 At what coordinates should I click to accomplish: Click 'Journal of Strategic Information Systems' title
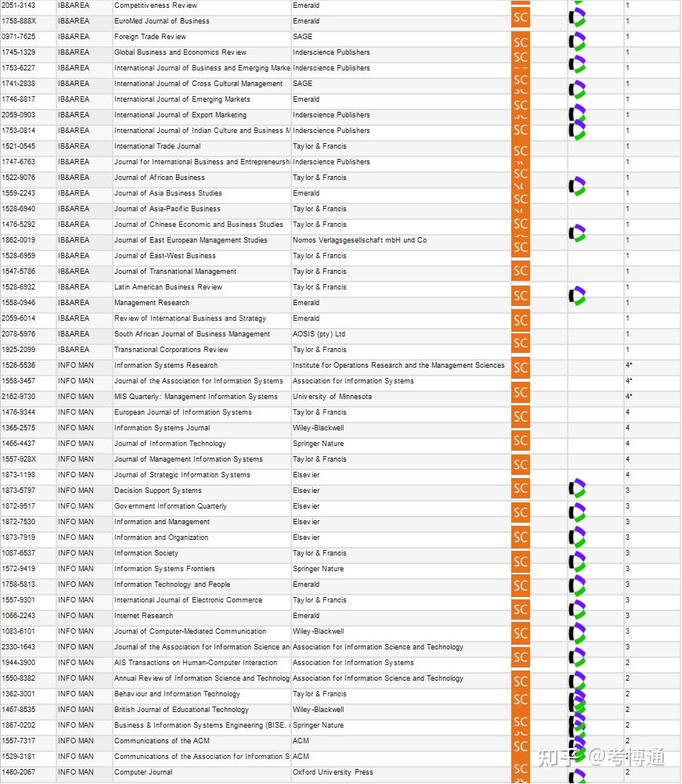(x=182, y=474)
